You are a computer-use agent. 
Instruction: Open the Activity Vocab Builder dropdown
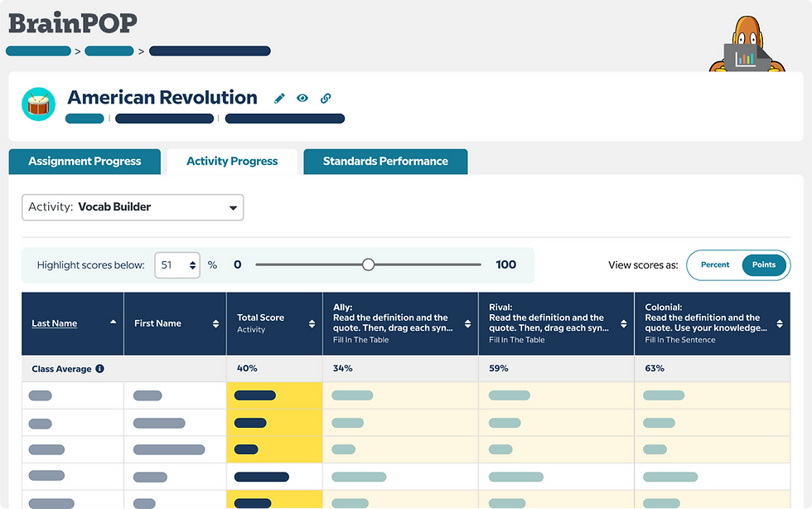click(133, 207)
